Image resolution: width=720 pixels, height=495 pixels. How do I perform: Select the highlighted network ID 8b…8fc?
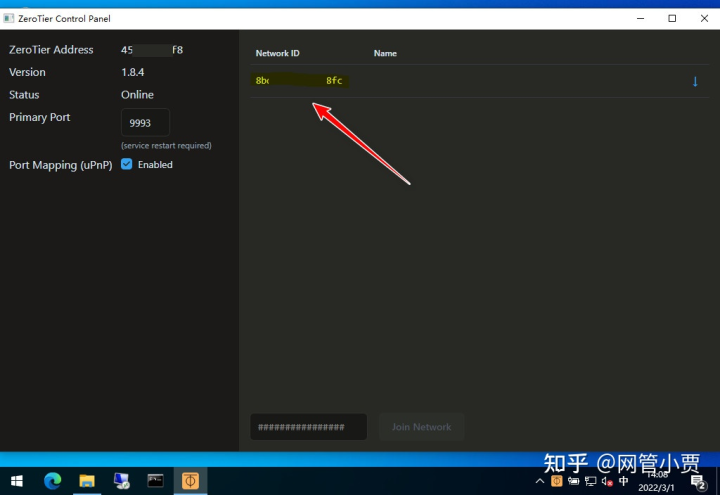[x=299, y=80]
